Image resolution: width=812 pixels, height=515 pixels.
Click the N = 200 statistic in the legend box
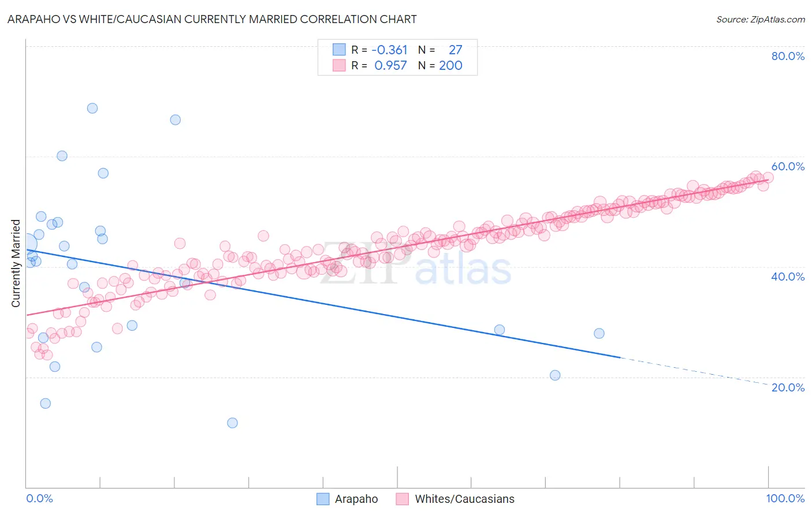click(440, 65)
